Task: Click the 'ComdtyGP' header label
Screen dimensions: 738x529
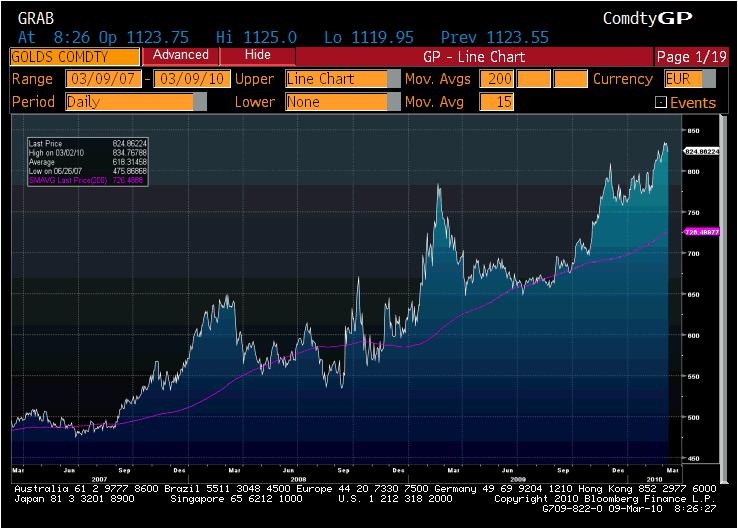Action: tap(648, 18)
